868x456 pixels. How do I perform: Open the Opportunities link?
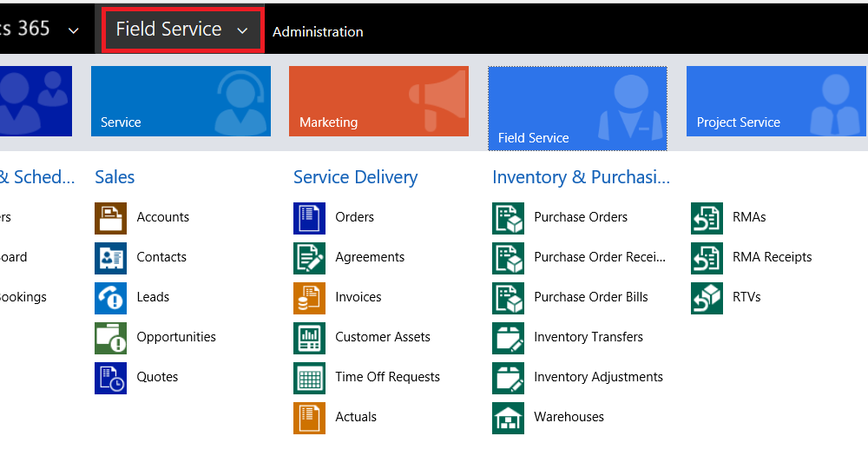[176, 337]
